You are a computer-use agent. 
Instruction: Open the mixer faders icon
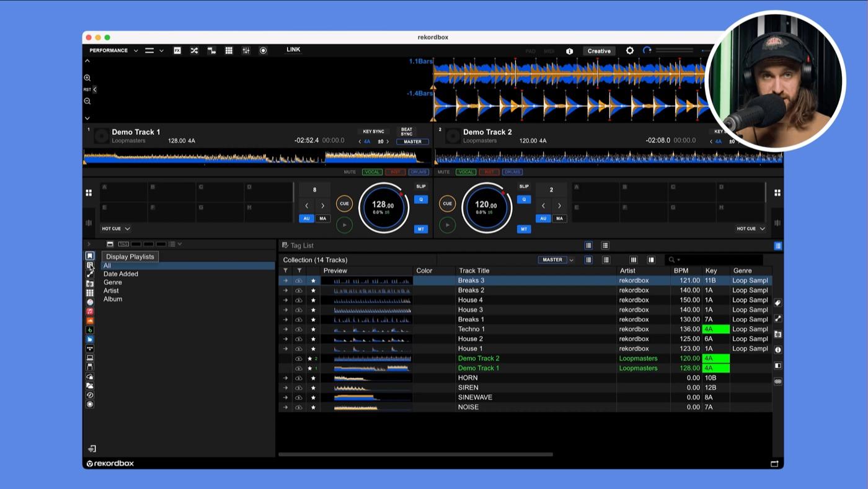(246, 50)
